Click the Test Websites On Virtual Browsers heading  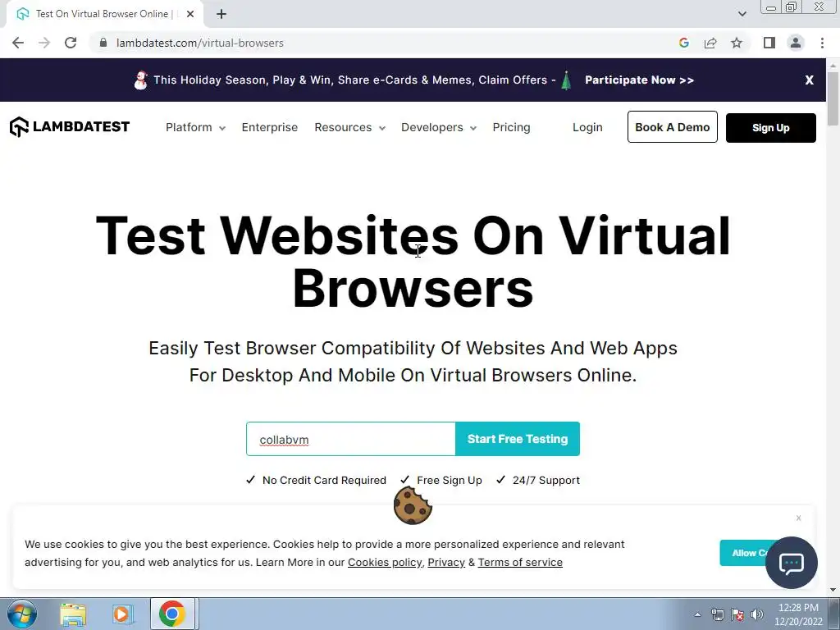point(413,262)
